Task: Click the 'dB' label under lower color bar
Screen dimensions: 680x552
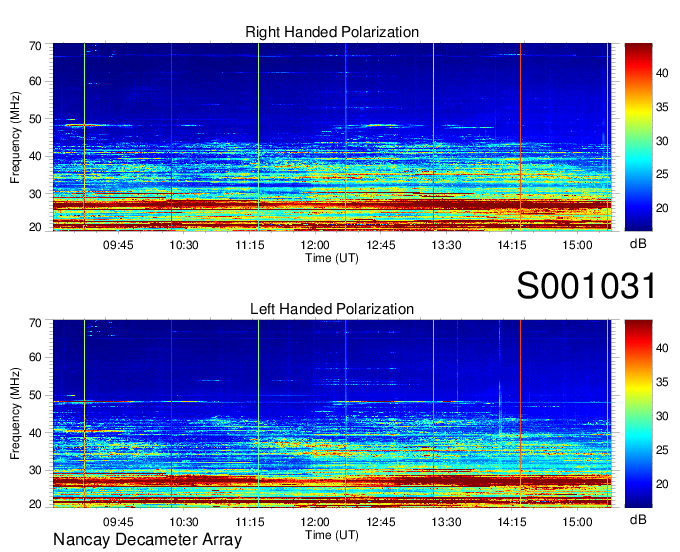Action: 638,519
